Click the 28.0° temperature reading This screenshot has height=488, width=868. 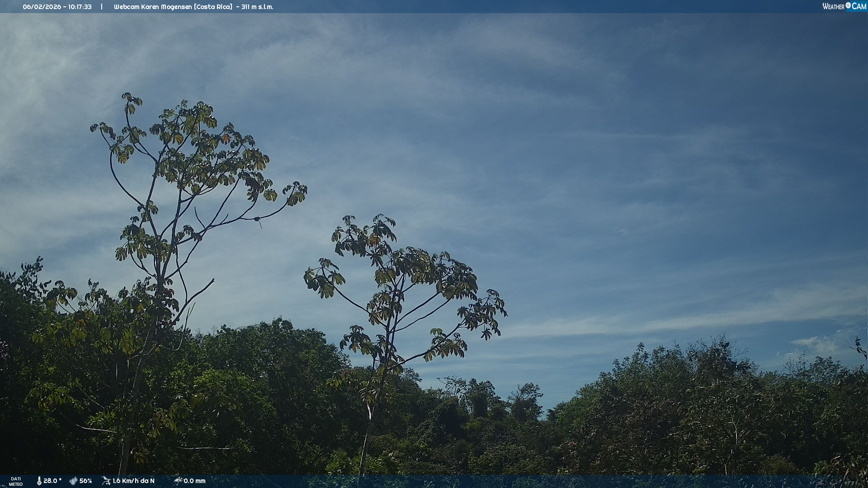click(x=52, y=481)
